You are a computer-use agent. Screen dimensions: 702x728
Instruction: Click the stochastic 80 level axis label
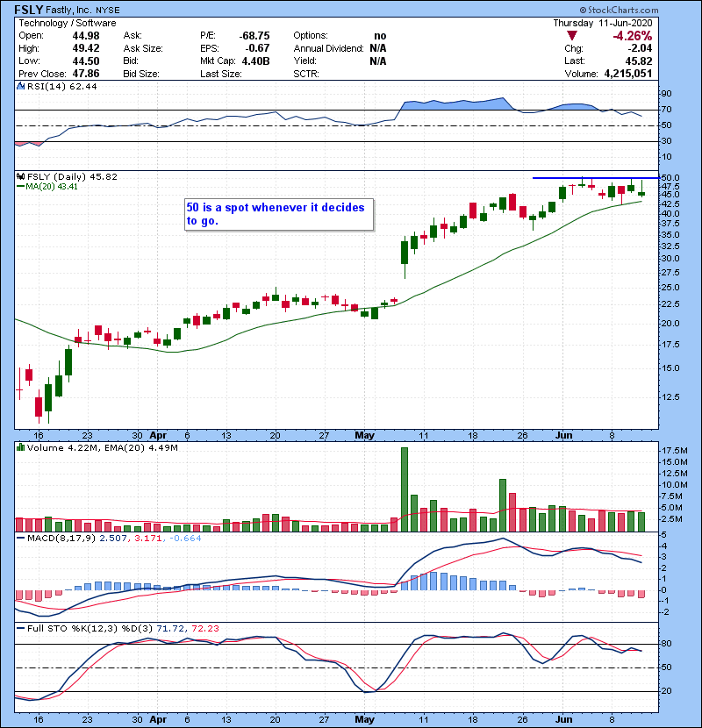[x=666, y=644]
